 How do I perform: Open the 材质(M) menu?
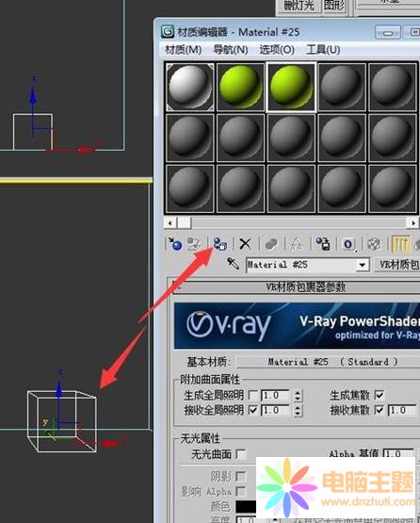point(183,50)
